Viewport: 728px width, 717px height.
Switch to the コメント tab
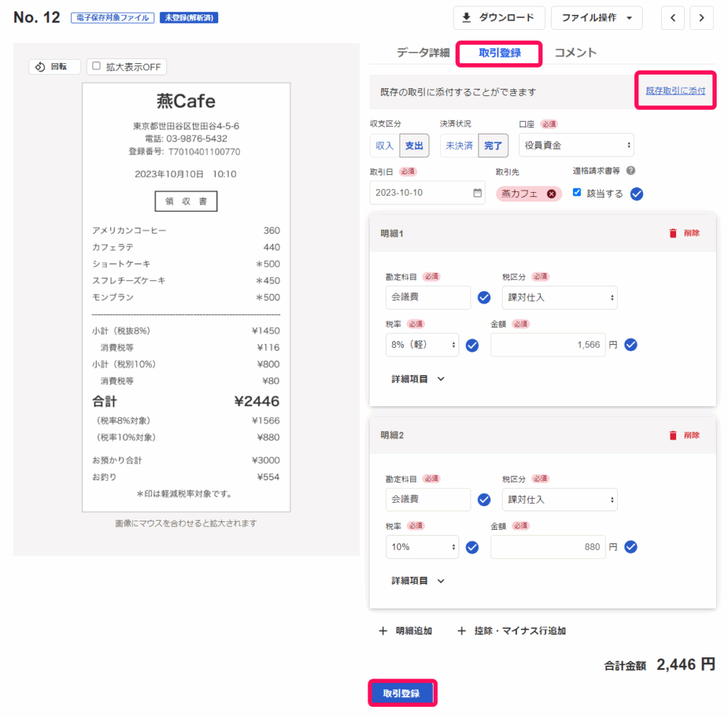tap(575, 53)
